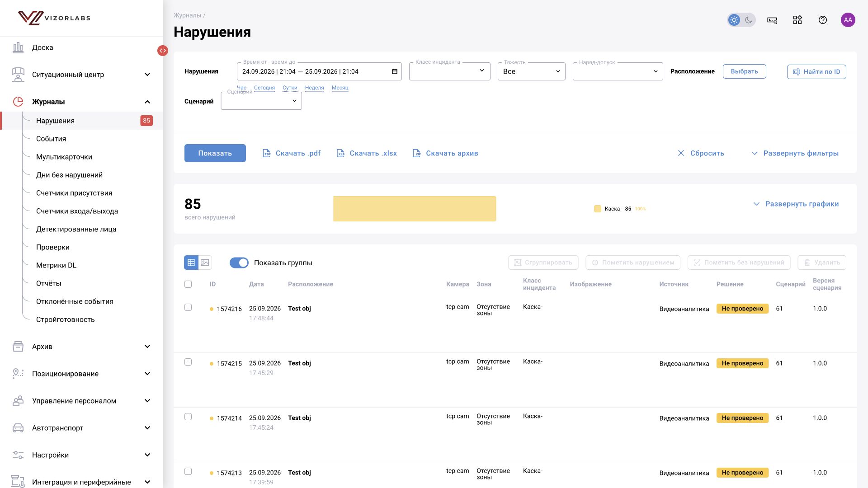The width and height of the screenshot is (868, 488).
Task: Click the Архив box icon
Action: pyautogui.click(x=18, y=347)
